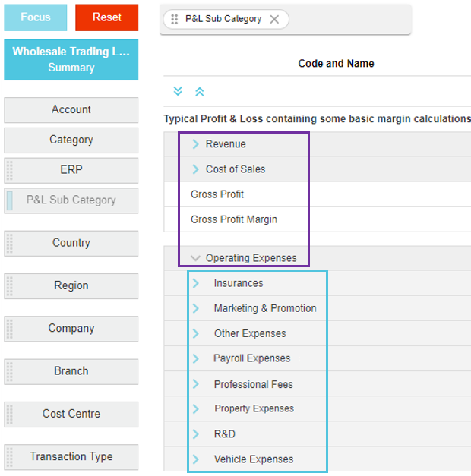The width and height of the screenshot is (471, 476).
Task: Collapse the Operating Expenses section
Action: point(195,258)
